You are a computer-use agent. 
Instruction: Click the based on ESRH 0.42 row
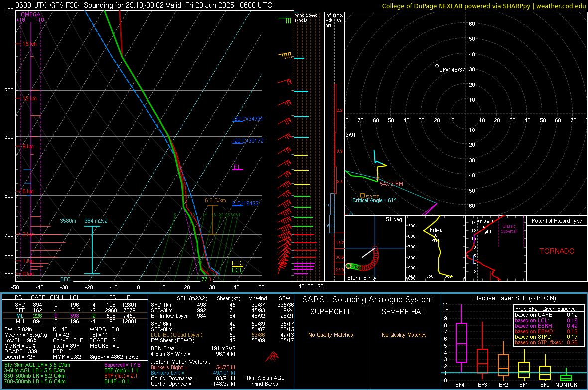[546, 326]
